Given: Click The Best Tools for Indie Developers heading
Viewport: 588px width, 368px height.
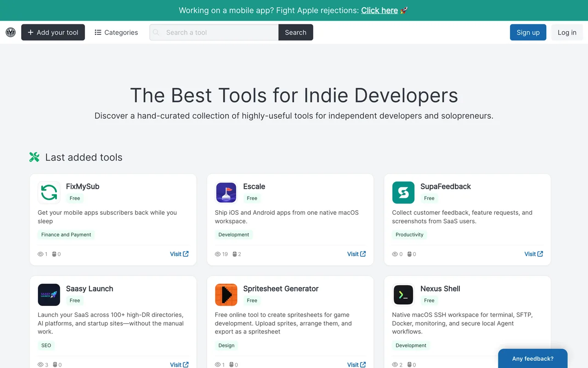Looking at the screenshot, I should point(294,95).
